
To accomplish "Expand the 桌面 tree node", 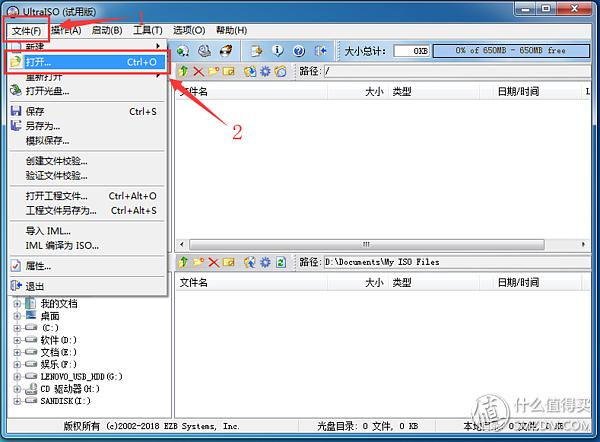I will 17,316.
